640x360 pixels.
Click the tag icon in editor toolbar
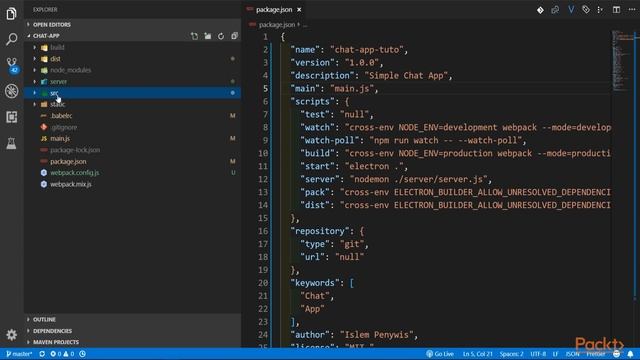coord(586,10)
